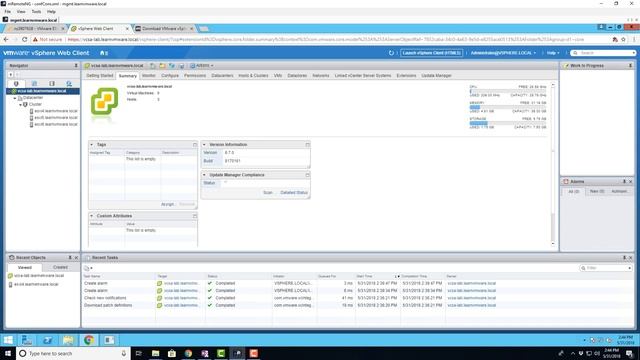The image size is (640, 360).
Task: Open Task View on outer taskbar
Action: pos(138,353)
